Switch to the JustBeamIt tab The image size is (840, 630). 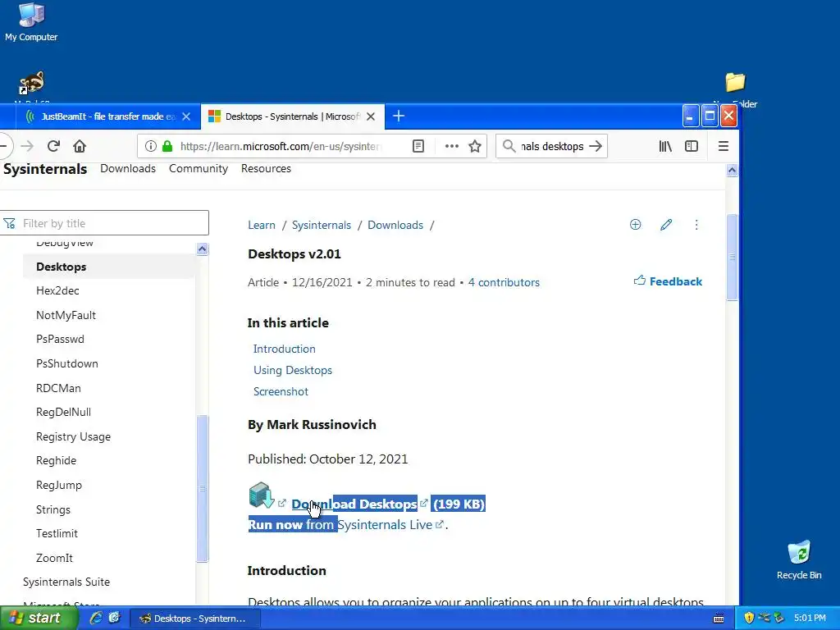point(107,116)
